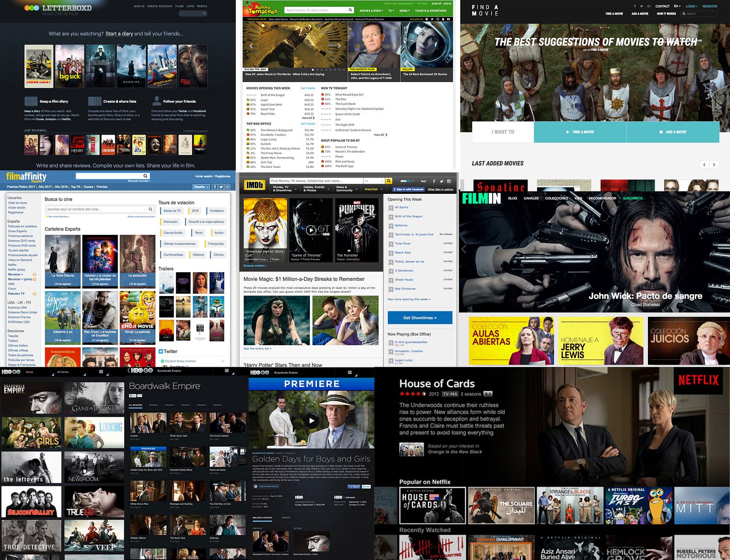This screenshot has height=560, width=730.
Task: Open the EN language dropdown on Find A Movie
Action: coord(677,6)
